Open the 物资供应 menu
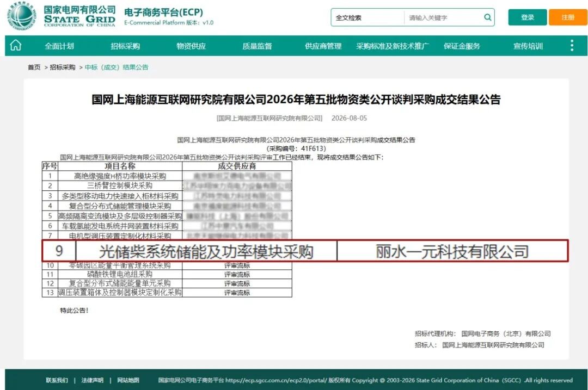Image resolution: width=588 pixels, height=390 pixels. 191,46
